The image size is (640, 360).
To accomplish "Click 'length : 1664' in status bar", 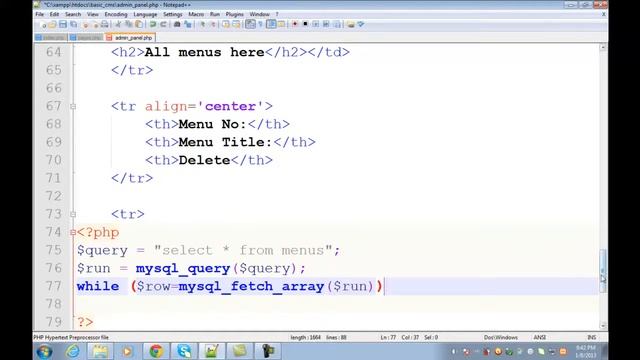I will [306, 338].
